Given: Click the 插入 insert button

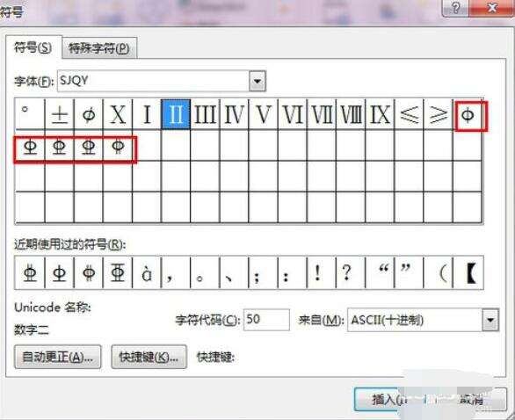Looking at the screenshot, I should click(x=388, y=399).
